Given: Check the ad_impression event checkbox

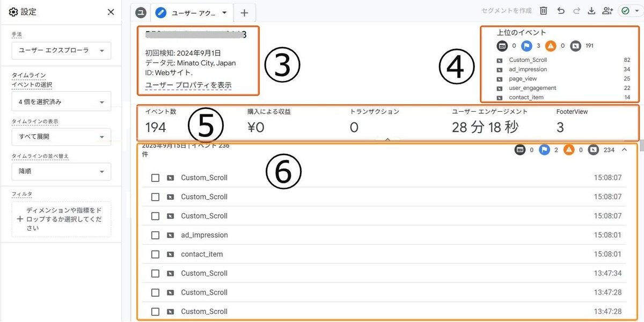Looking at the screenshot, I should [x=155, y=235].
